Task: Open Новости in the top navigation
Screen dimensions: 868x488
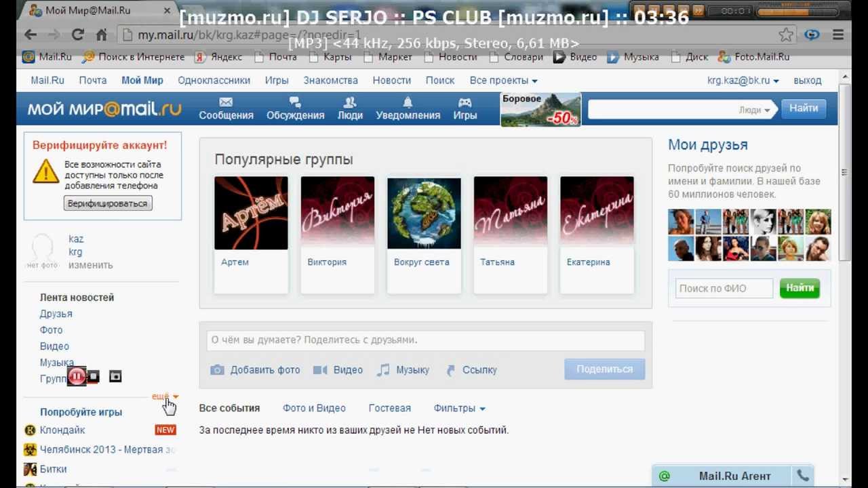Action: point(391,80)
